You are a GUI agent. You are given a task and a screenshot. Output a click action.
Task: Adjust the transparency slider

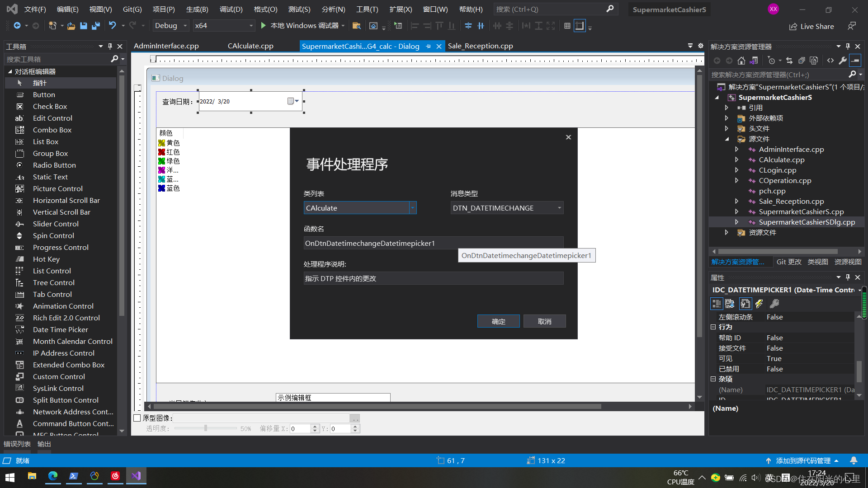206,428
